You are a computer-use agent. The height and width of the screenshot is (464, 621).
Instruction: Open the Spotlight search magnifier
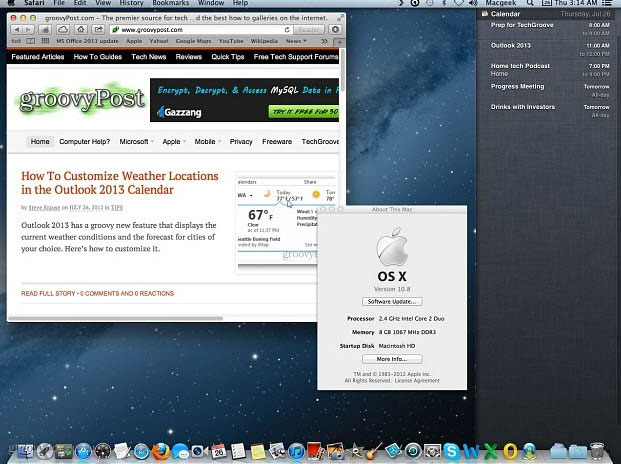[530, 3]
